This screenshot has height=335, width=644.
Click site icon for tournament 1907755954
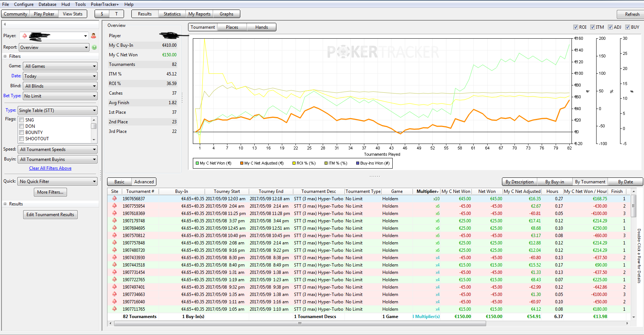114,206
